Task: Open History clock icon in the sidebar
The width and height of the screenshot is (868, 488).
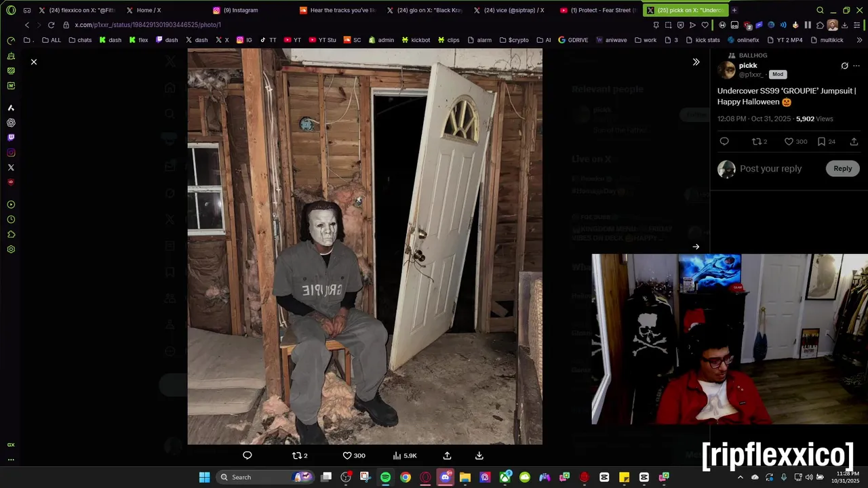Action: [11, 220]
